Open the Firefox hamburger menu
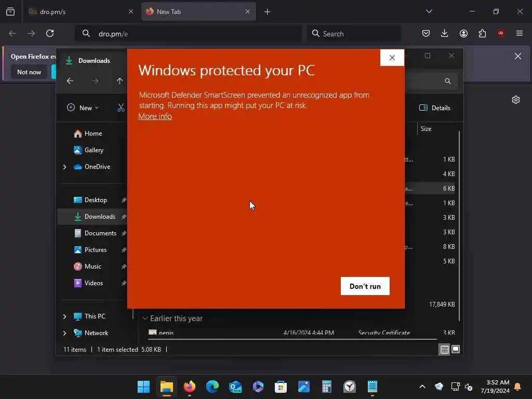Image resolution: width=532 pixels, height=399 pixels. pyautogui.click(x=520, y=33)
